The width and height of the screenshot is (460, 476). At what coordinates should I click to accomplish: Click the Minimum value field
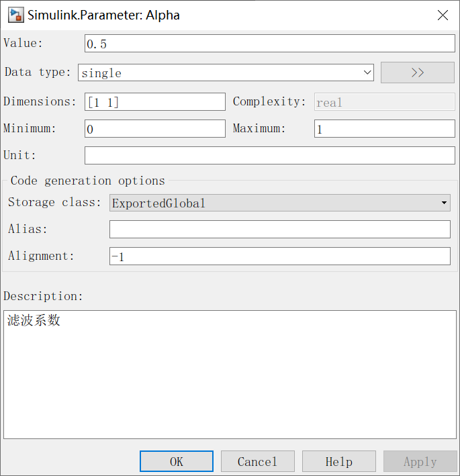(x=154, y=129)
